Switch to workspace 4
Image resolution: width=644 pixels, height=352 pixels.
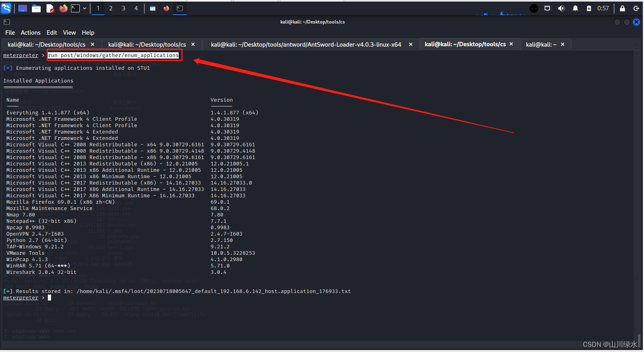click(x=136, y=8)
